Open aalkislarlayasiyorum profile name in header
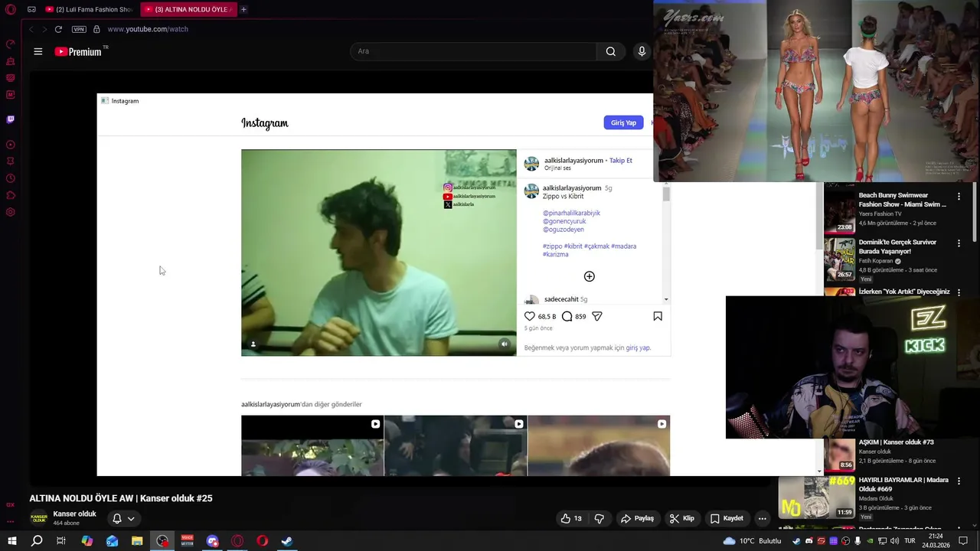 pyautogui.click(x=573, y=161)
